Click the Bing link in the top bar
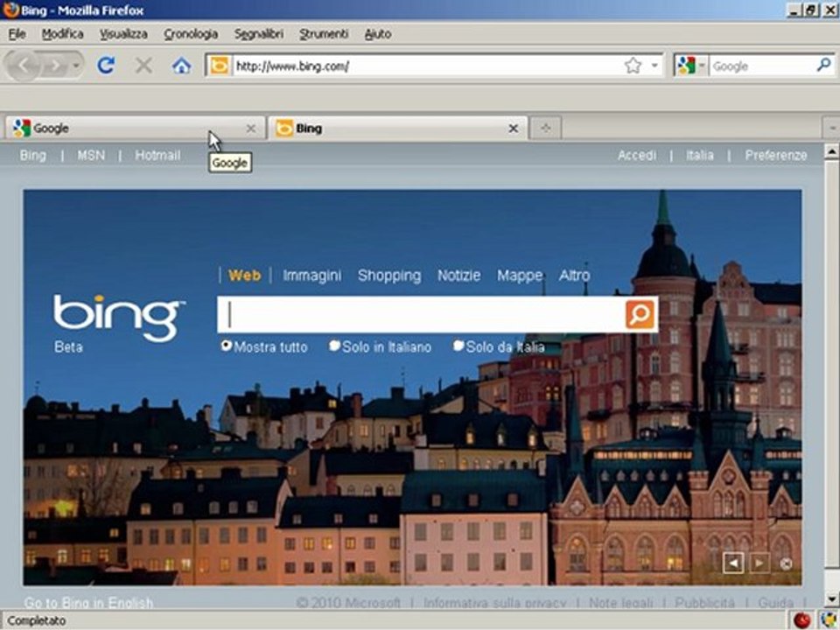The width and height of the screenshot is (840, 630). tap(32, 156)
